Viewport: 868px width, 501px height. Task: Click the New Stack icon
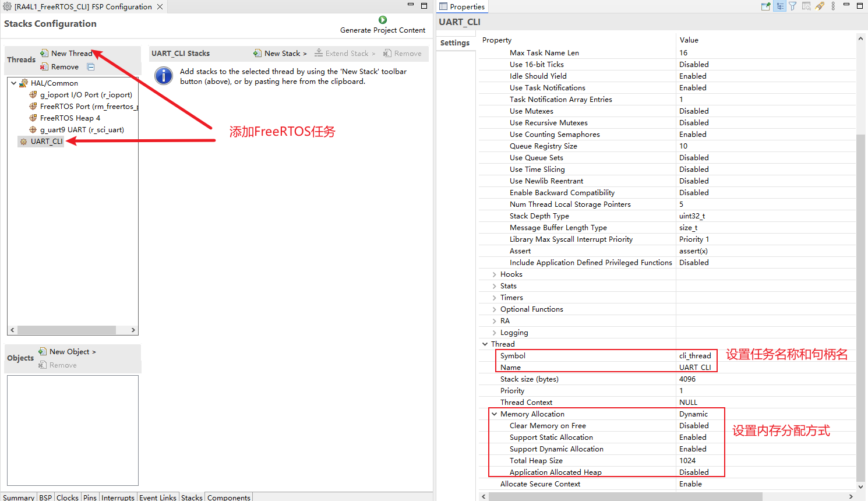[257, 53]
